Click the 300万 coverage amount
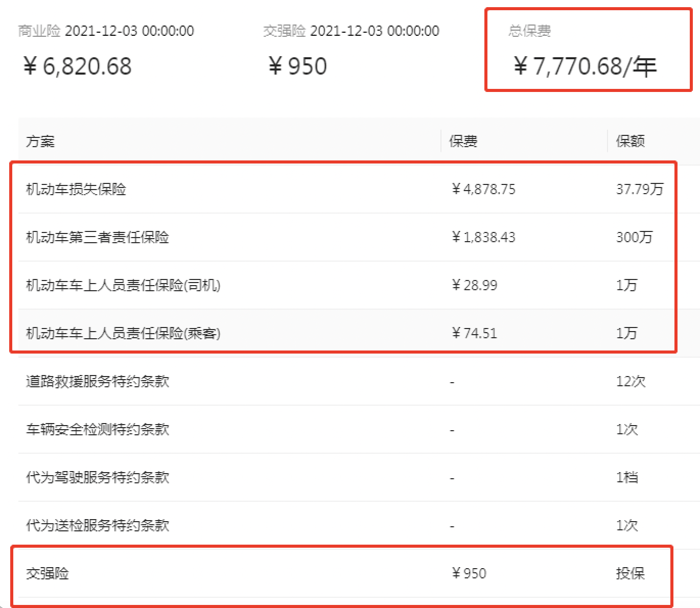700x608 pixels. [634, 238]
